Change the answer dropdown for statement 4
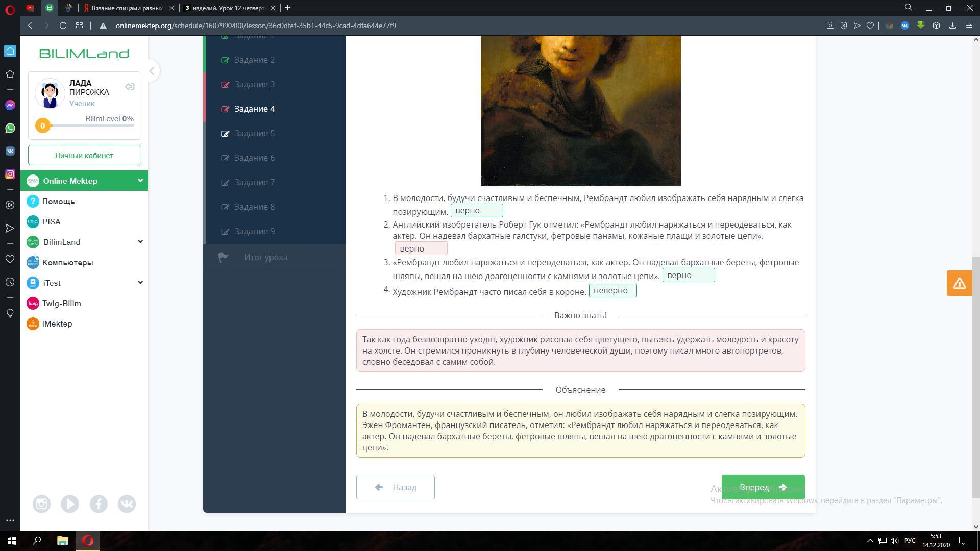The height and width of the screenshot is (551, 980). pos(612,291)
